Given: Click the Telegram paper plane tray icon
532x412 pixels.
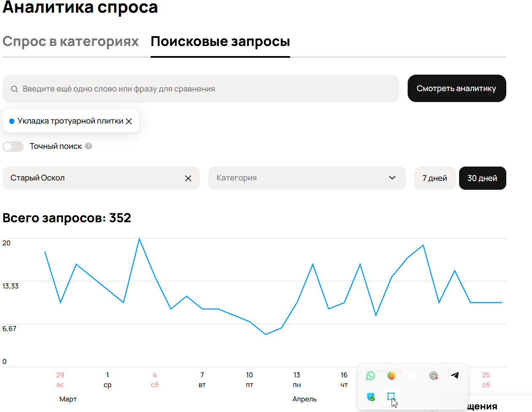Looking at the screenshot, I should click(x=454, y=375).
